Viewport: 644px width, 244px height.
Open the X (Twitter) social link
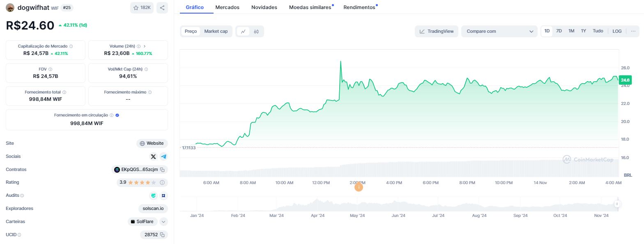(153, 157)
